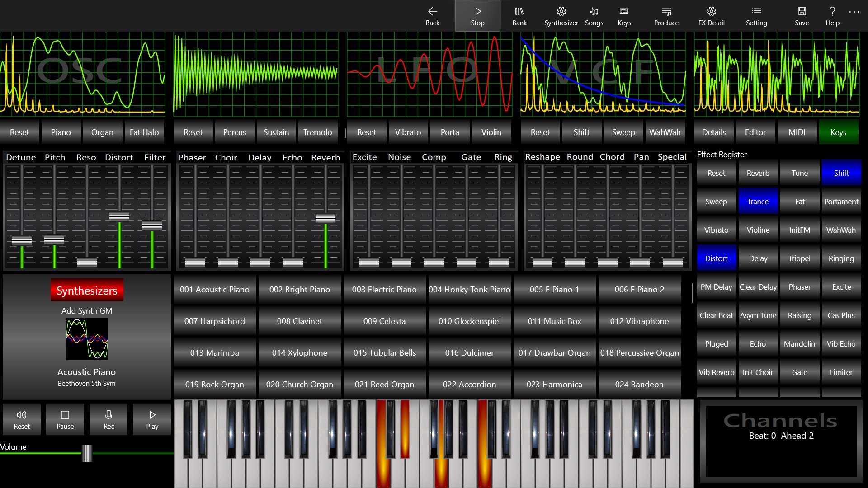Adjust the master Volume slider
Viewport: 868px width, 488px height.
86,454
